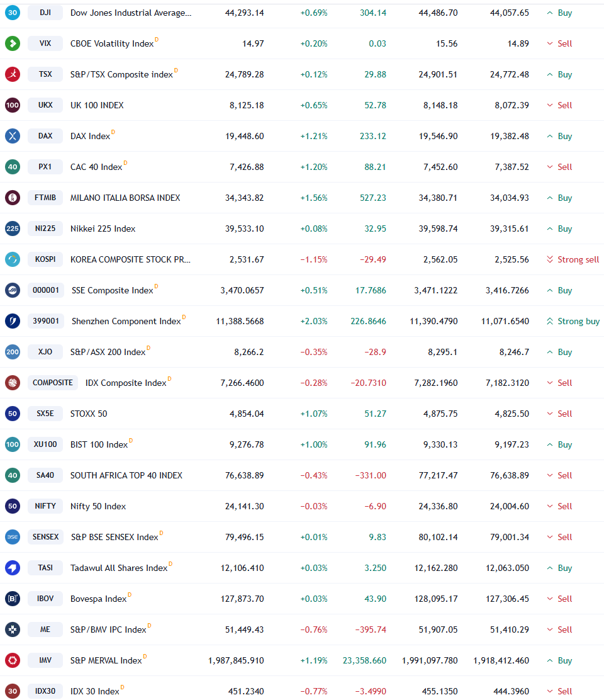
Task: Open the COMPOSITE ticker badge
Action: (53, 382)
